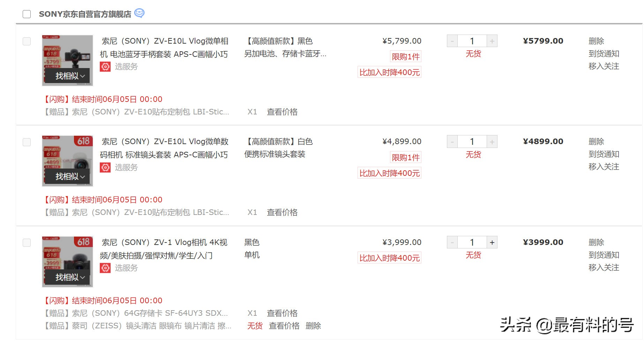Check the box for the black ZV-E10L battery bundle
Screen dimensions: 644x343
coord(27,41)
